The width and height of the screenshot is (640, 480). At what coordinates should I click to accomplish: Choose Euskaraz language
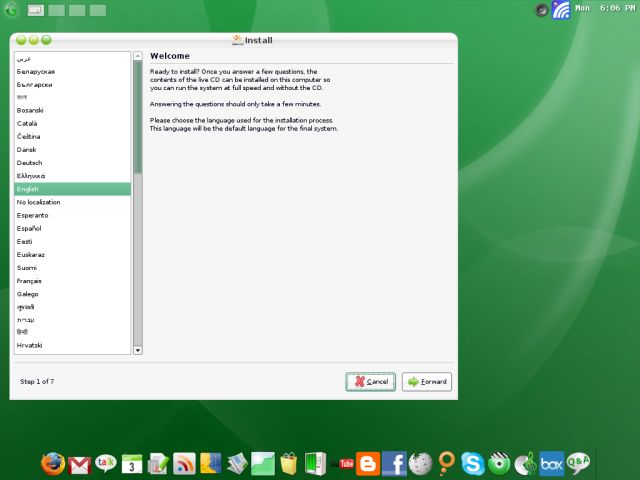pos(73,254)
